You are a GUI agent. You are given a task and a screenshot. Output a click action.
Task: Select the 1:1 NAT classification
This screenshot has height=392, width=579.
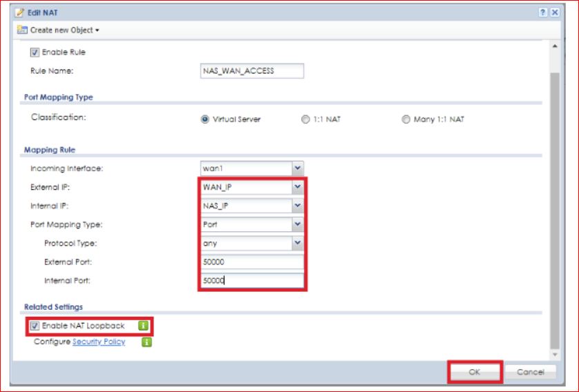tap(305, 119)
